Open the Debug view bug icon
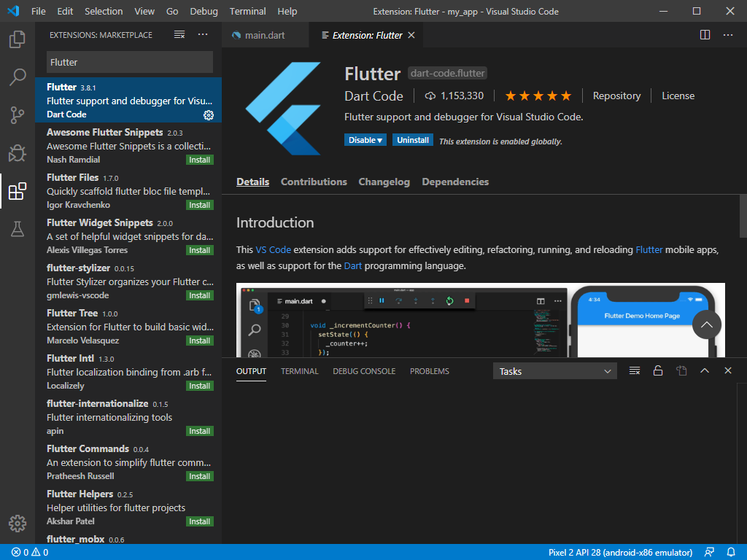The width and height of the screenshot is (747, 560). (18, 153)
